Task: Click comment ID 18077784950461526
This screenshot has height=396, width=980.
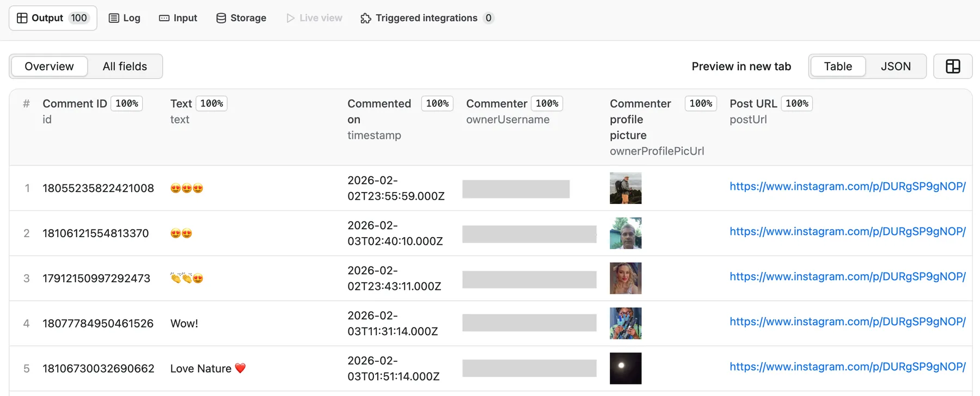Action: (x=98, y=324)
